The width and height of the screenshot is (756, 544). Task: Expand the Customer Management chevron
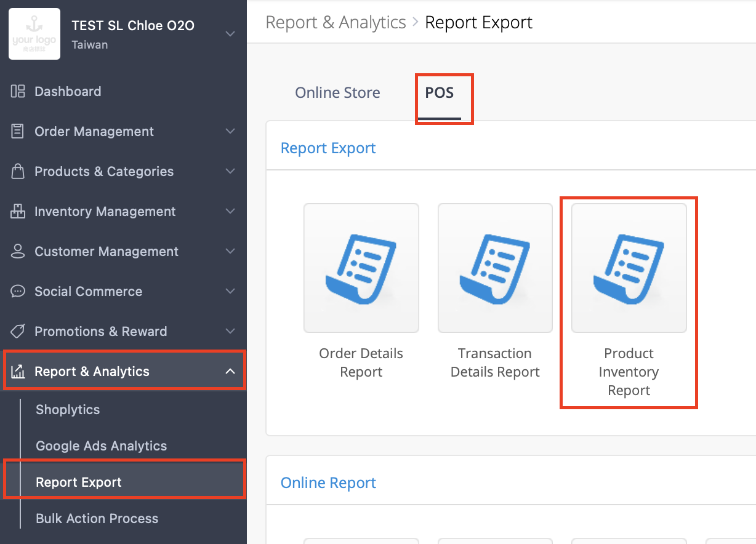pos(230,252)
